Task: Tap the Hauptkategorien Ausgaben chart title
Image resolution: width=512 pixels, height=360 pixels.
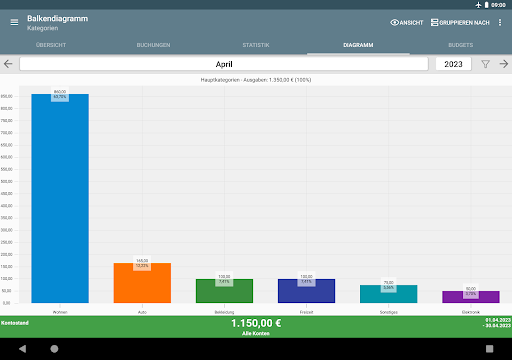Action: 256,80
